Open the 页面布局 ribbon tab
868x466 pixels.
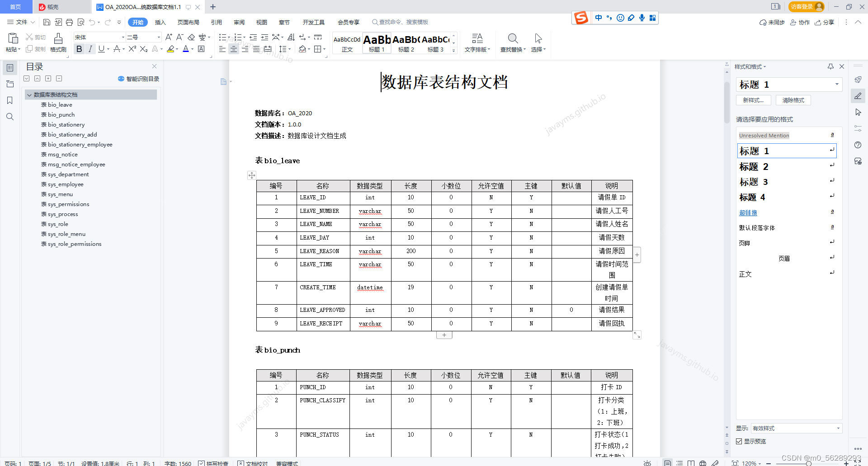(188, 22)
